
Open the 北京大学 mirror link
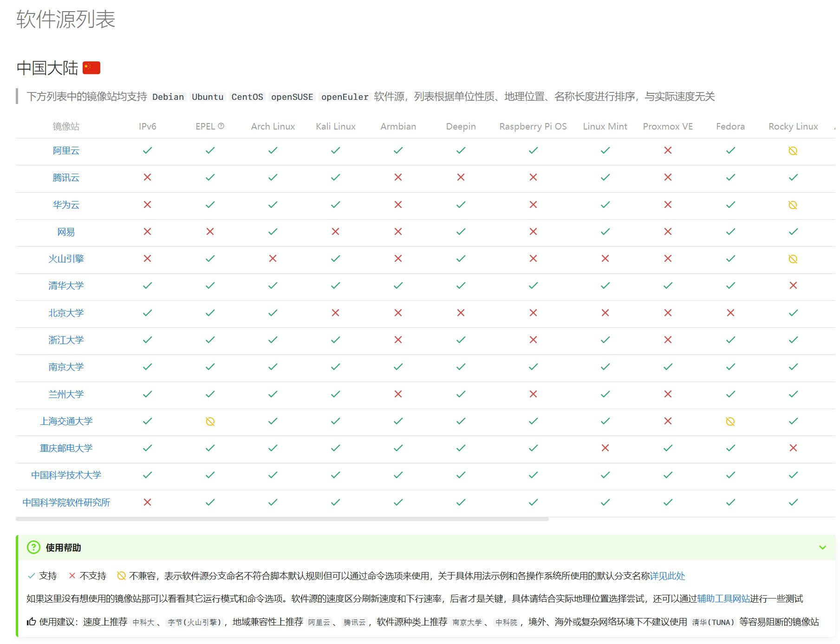point(66,313)
